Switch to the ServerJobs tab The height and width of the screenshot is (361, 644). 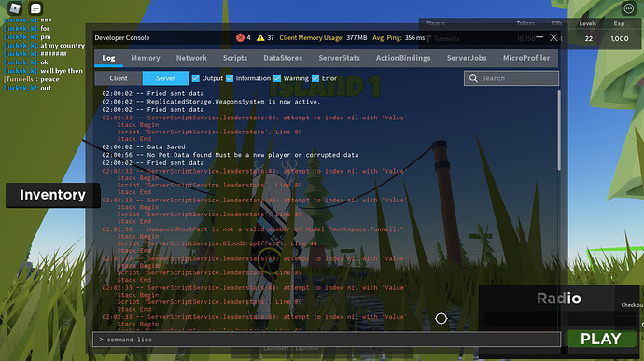(x=467, y=58)
